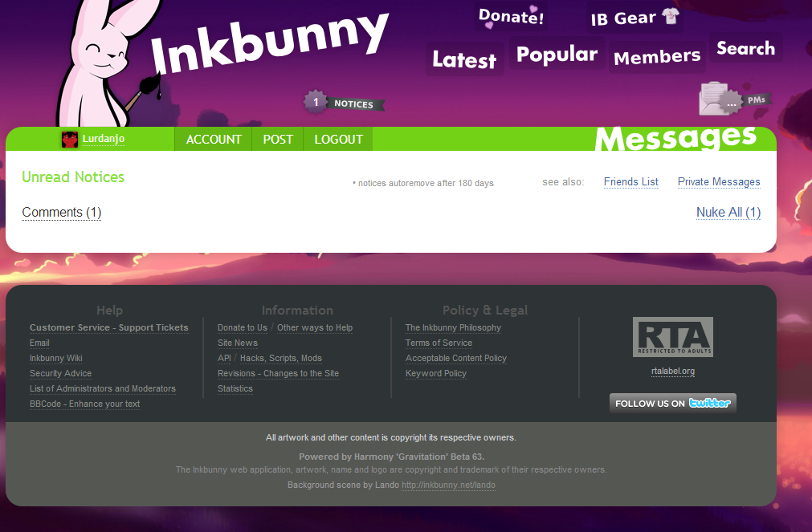Open the Comments (1) notices
Image resolution: width=812 pixels, height=532 pixels.
[x=62, y=212]
